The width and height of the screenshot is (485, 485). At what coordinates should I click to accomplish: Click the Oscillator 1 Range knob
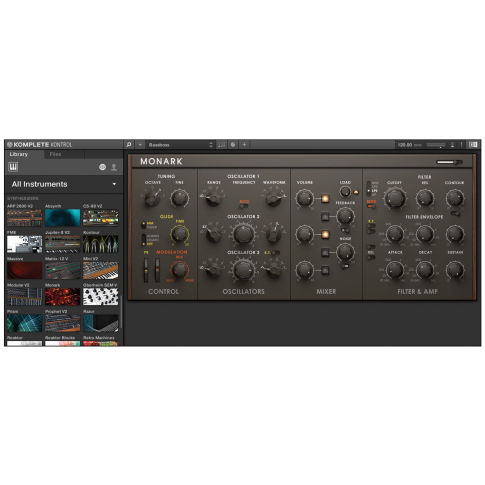213,198
